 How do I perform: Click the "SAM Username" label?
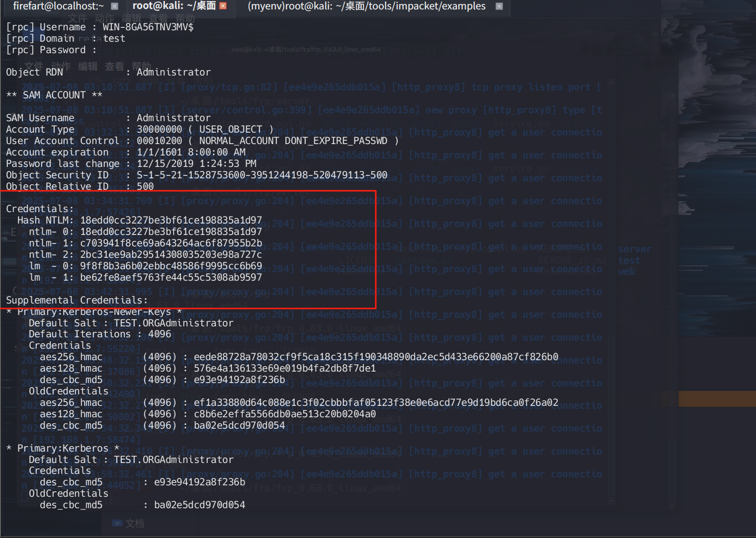tap(40, 118)
